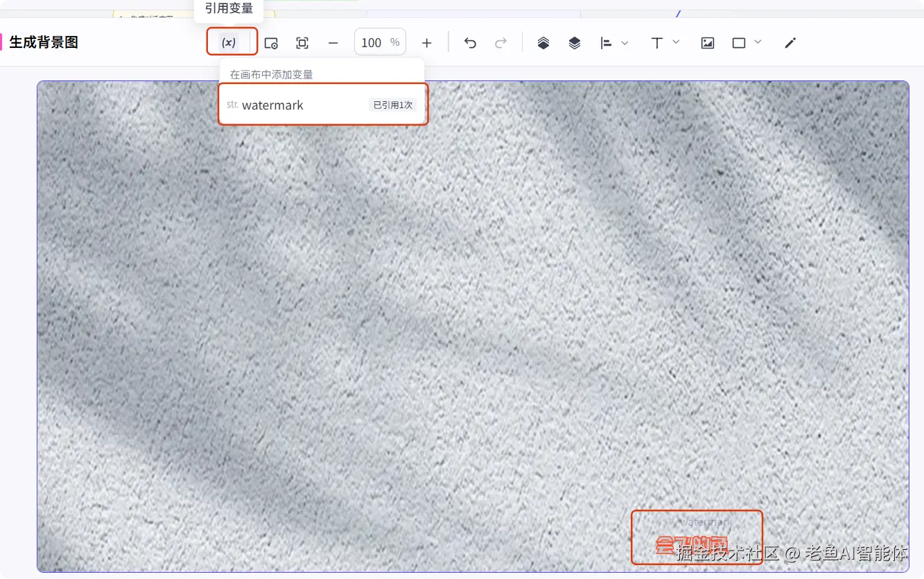Zoom in with the plus icon

[x=427, y=43]
